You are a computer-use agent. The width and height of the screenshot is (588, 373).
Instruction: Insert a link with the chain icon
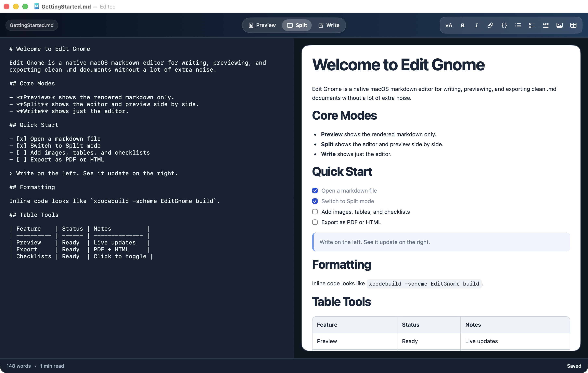[490, 25]
